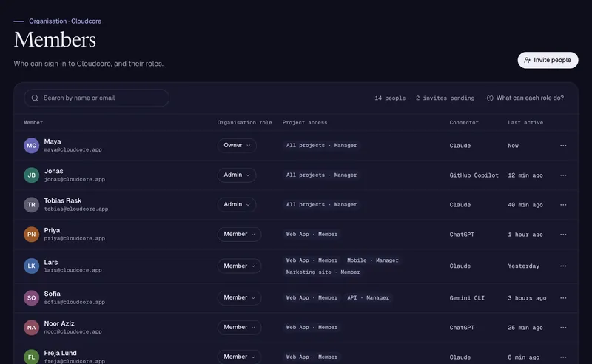Image resolution: width=592 pixels, height=364 pixels.
Task: Click Lars's Marketing site · Member tag
Action: pyautogui.click(x=323, y=272)
